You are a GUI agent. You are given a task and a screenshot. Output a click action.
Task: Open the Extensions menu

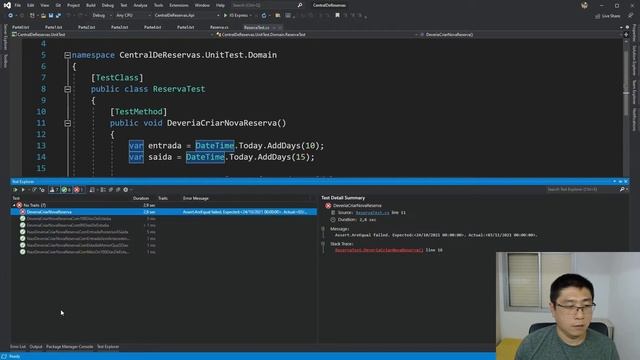pos(179,5)
